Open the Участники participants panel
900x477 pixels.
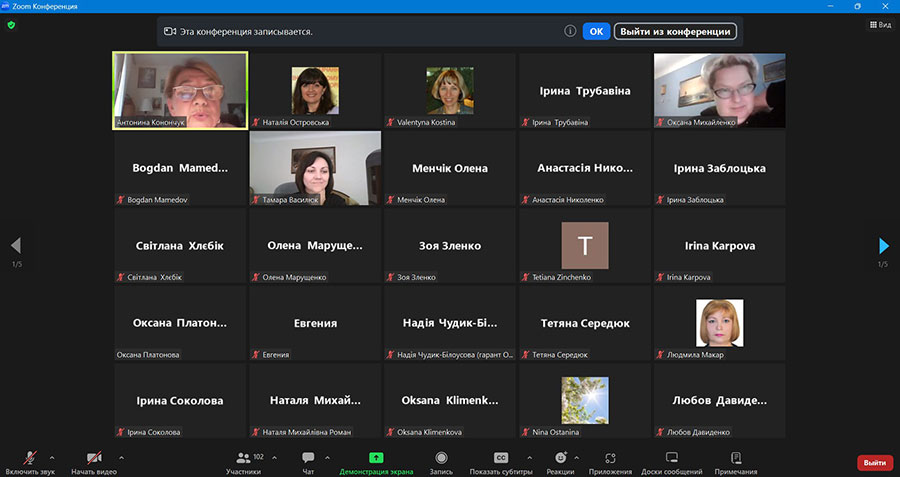coord(243,458)
